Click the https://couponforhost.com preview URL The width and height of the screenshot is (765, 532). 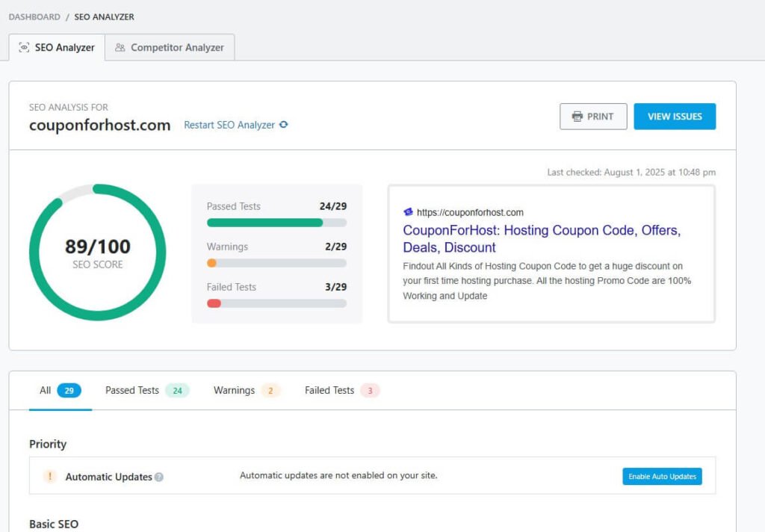tap(470, 212)
